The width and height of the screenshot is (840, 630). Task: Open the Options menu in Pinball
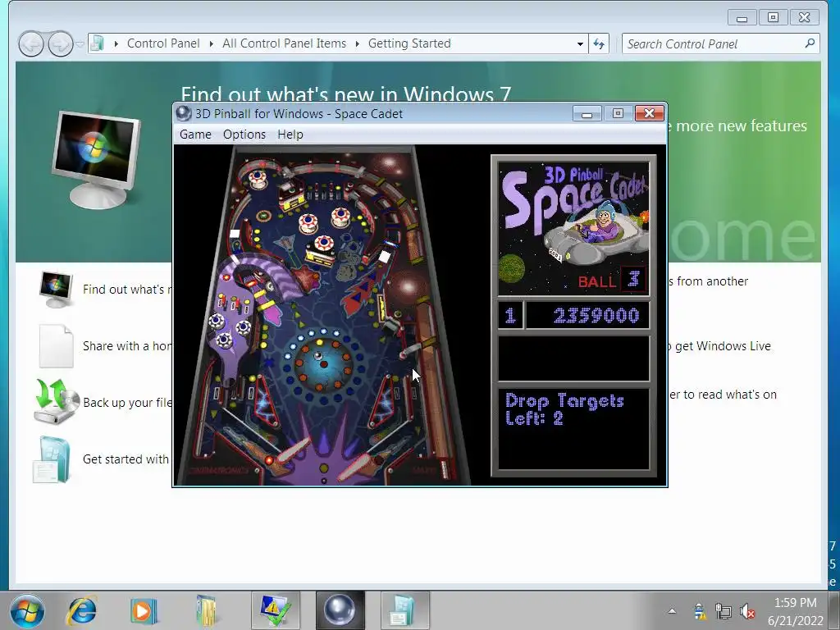[x=244, y=135]
